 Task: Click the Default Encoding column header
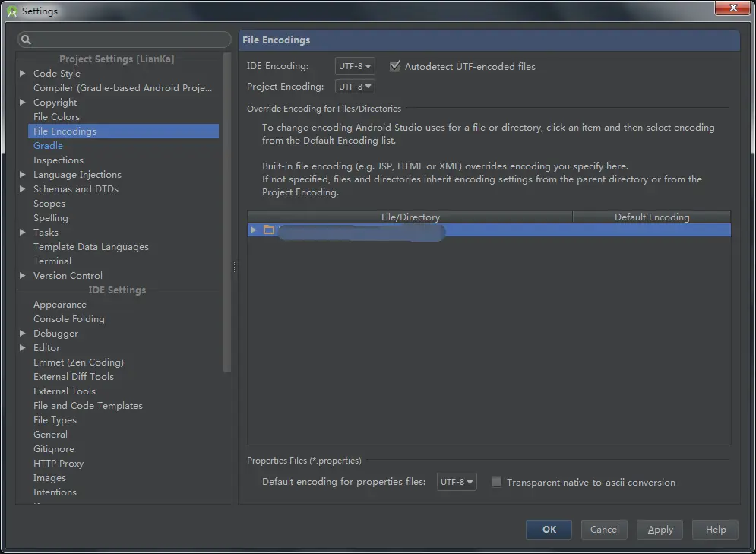652,217
